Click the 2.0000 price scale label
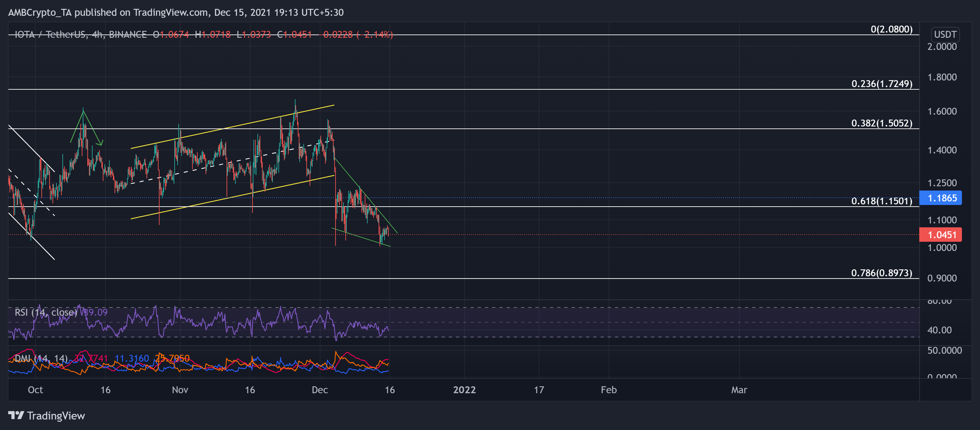The width and height of the screenshot is (980, 430). [x=942, y=47]
